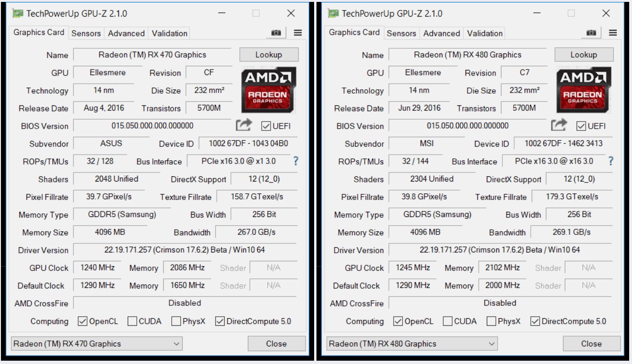Toggle DirectCompute 5.0 checkbox in RX 470 window
The width and height of the screenshot is (632, 364).
219,321
